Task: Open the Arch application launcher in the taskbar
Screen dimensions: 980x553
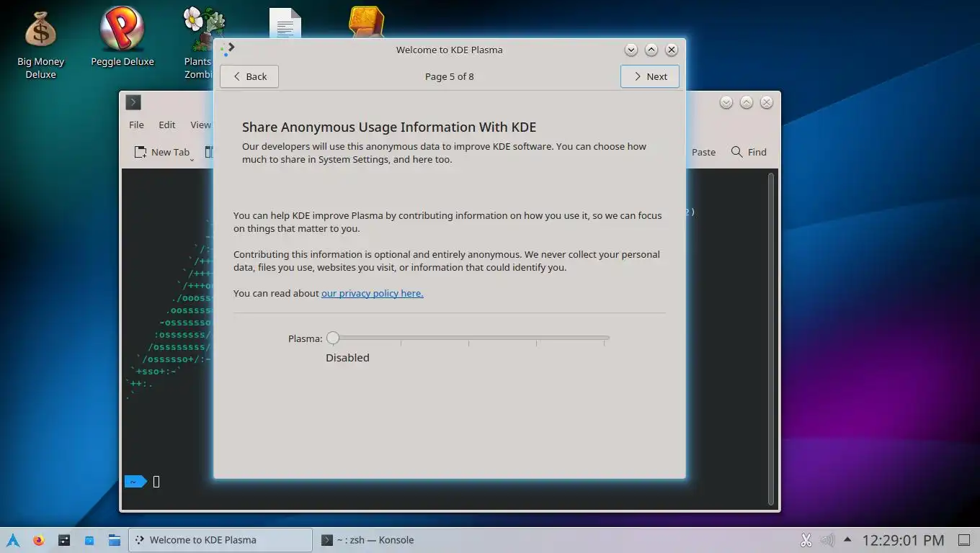Action: click(x=13, y=539)
